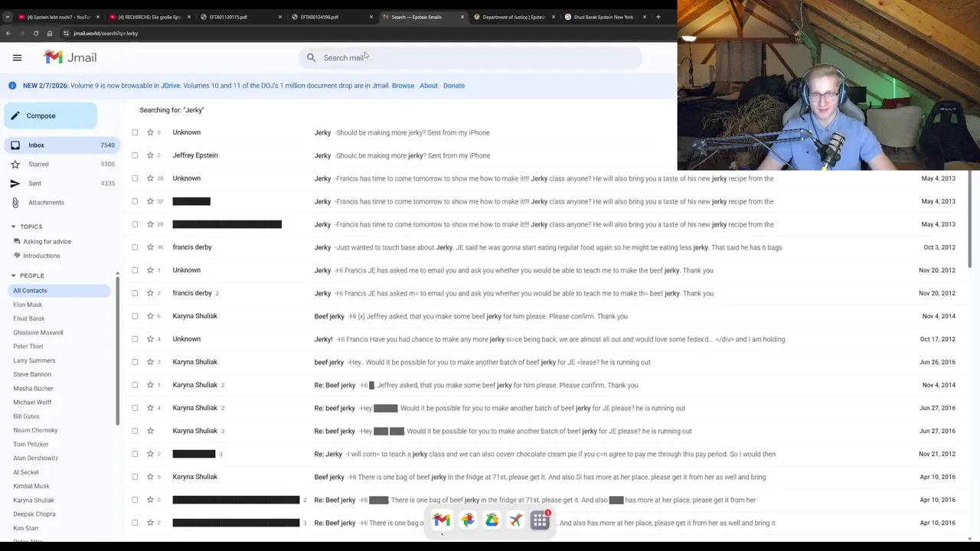
Task: Filter by contact Elon Musk
Action: pyautogui.click(x=28, y=305)
